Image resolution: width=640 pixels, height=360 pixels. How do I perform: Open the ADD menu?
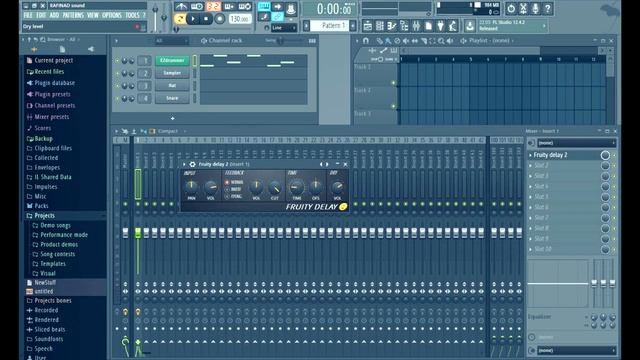point(54,16)
